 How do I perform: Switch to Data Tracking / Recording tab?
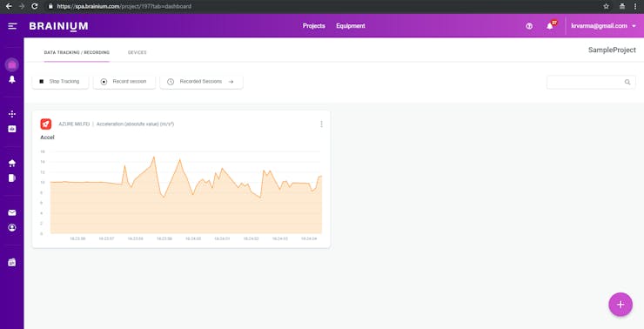77,52
